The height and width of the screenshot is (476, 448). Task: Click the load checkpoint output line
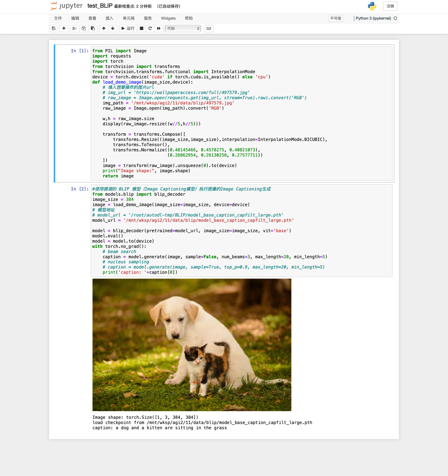[x=202, y=423]
